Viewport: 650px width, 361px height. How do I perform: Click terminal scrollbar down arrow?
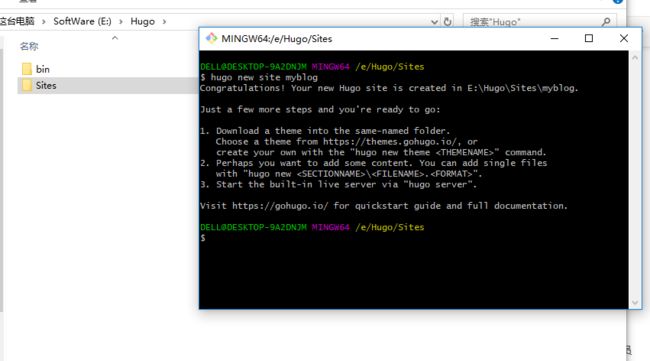pos(635,303)
